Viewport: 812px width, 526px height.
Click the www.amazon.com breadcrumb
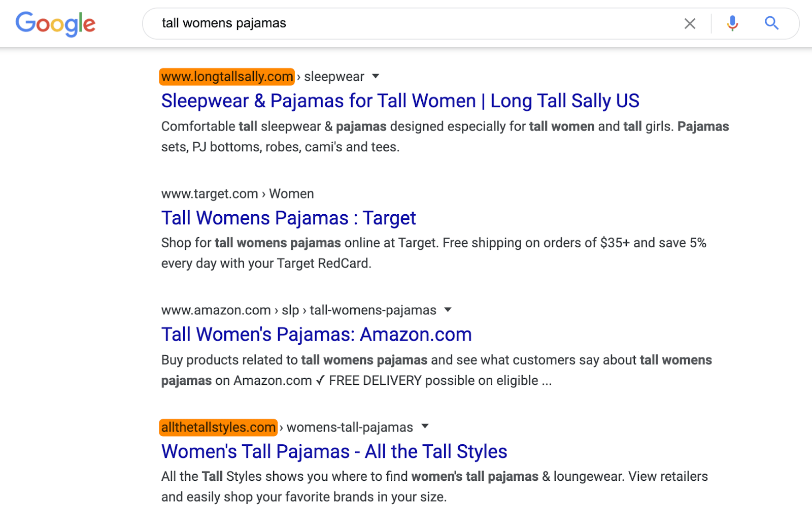215,310
